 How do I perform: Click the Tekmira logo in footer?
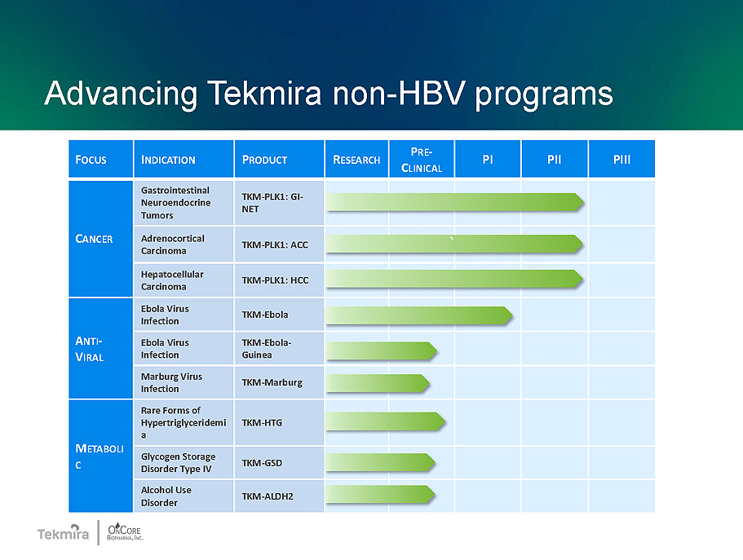coord(63,533)
